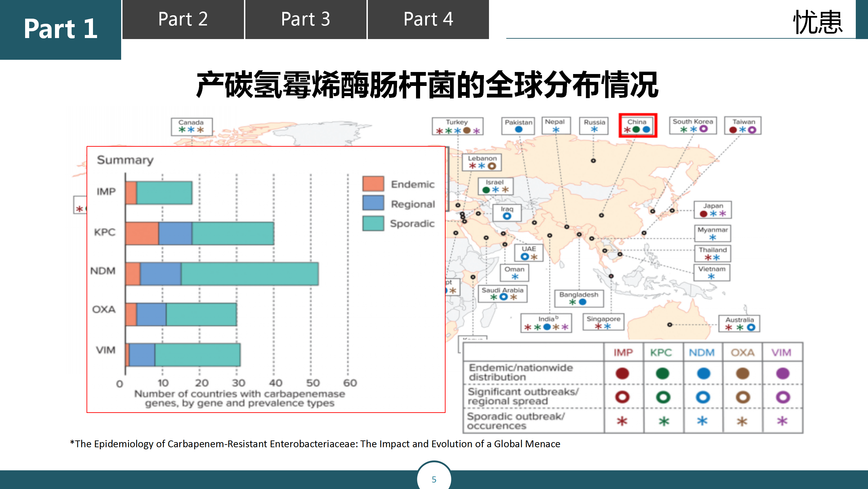Click the brown OXA sporadic asterisk
The image size is (868, 489).
742,421
